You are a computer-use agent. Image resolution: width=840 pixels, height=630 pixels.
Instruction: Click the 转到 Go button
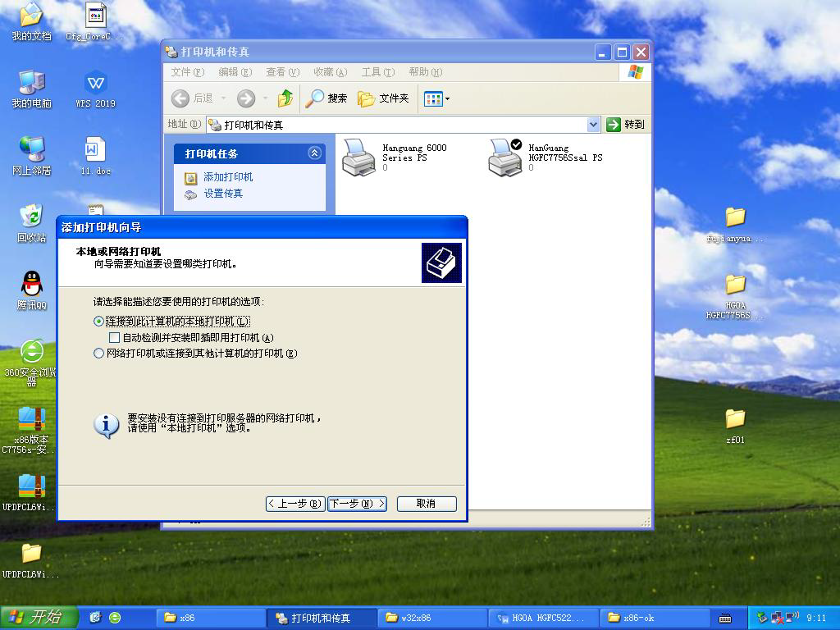(625, 125)
